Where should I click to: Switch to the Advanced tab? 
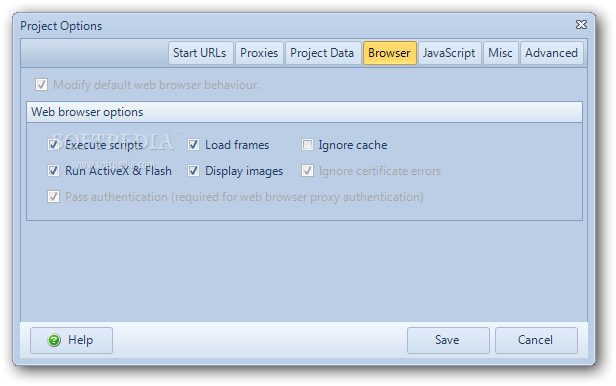552,53
